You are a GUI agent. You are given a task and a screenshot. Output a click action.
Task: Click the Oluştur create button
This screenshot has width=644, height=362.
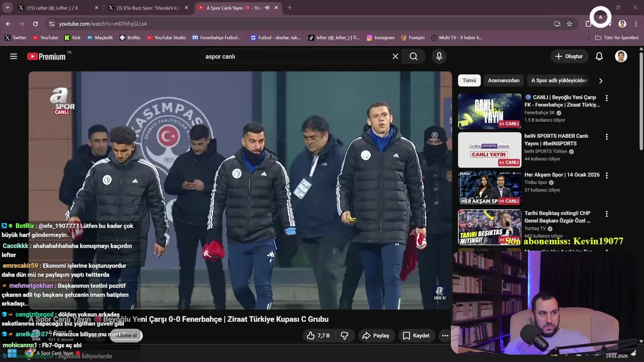click(x=569, y=56)
